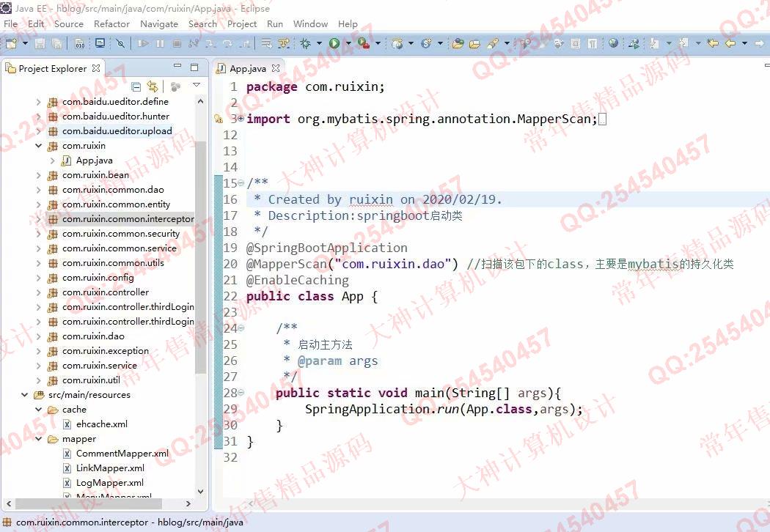Fold the main method at line 28
The width and height of the screenshot is (770, 532).
(241, 393)
